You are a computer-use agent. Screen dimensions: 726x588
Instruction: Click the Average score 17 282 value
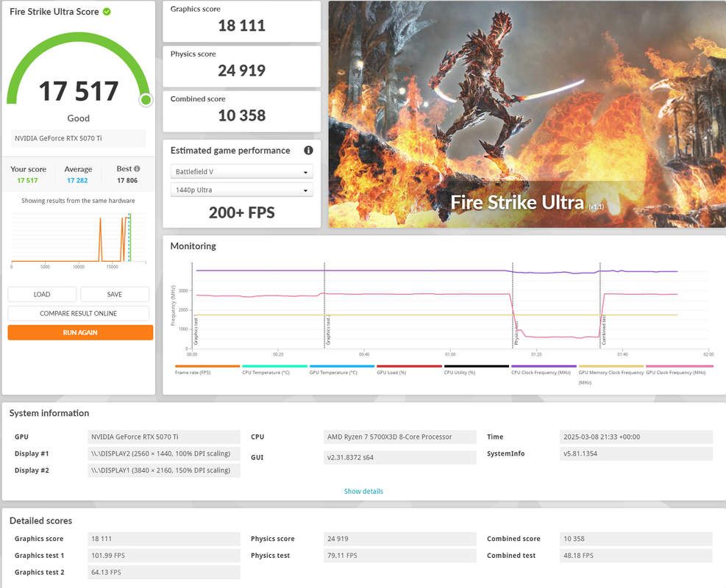point(77,180)
